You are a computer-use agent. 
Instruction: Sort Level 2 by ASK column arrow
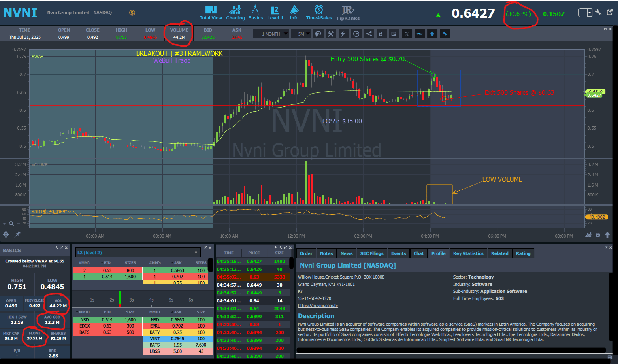[x=172, y=263]
